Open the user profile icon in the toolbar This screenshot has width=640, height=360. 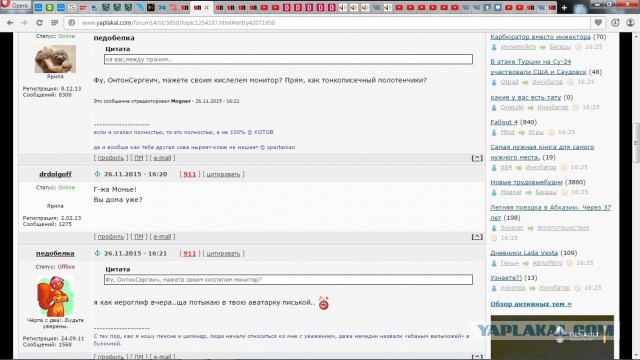tap(630, 23)
